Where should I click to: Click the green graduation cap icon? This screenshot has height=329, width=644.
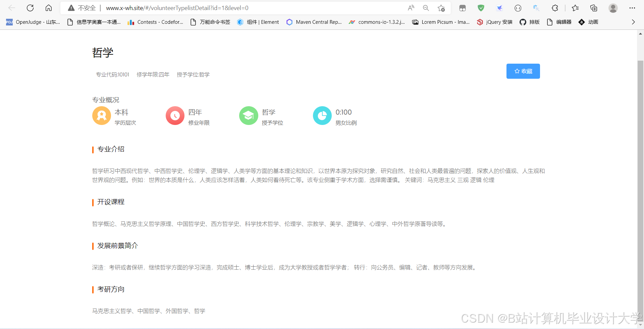coord(249,116)
